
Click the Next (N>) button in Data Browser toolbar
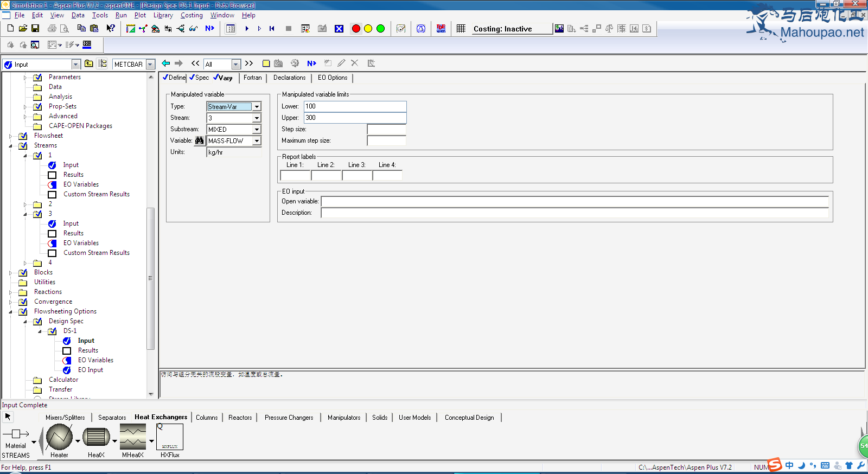click(x=311, y=63)
